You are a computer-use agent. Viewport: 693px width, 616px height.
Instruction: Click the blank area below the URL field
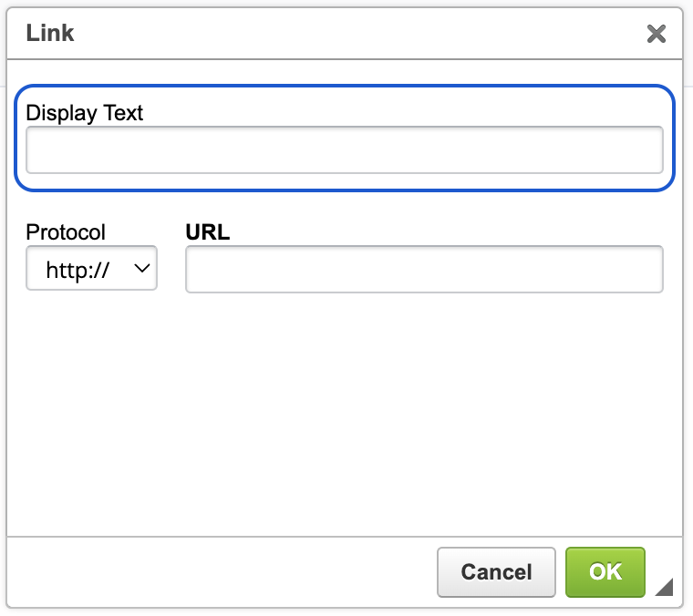(x=346, y=410)
